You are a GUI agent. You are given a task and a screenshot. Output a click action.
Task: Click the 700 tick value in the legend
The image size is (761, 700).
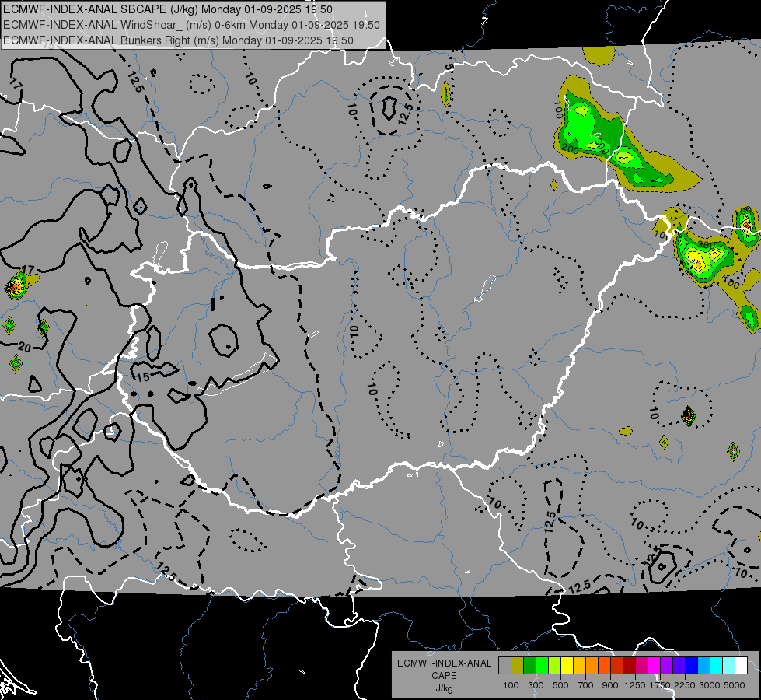click(x=586, y=685)
